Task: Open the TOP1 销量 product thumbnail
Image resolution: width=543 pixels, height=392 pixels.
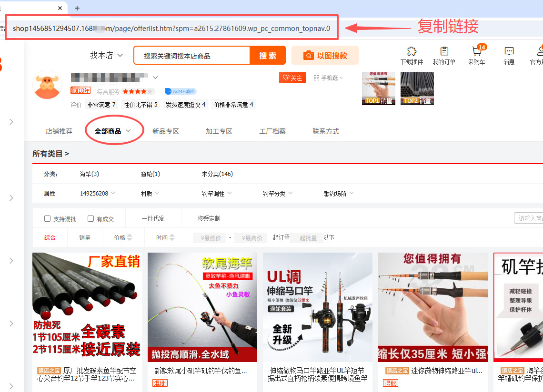Action: pyautogui.click(x=379, y=88)
